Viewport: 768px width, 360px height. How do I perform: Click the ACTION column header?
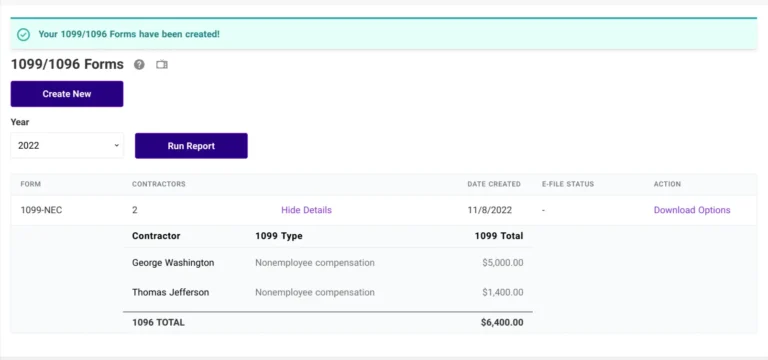[667, 184]
